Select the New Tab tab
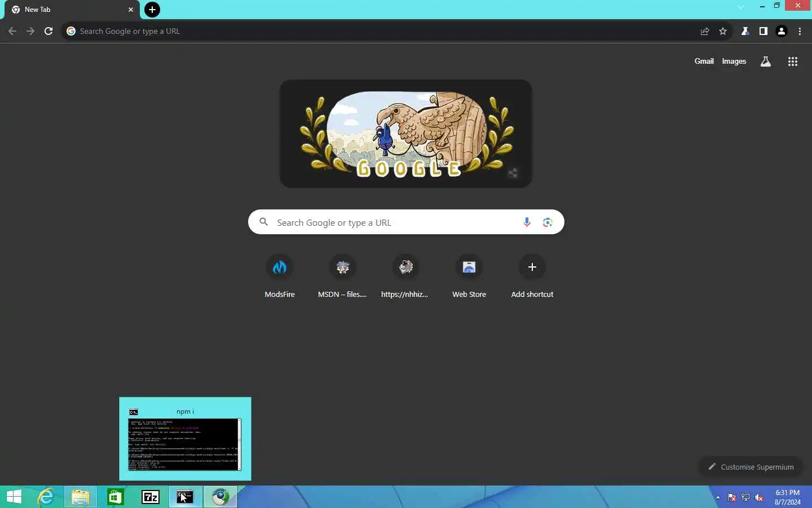 72,10
